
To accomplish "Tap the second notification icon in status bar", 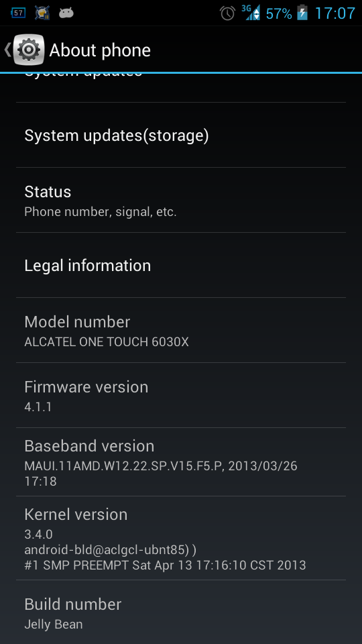I will (42, 13).
